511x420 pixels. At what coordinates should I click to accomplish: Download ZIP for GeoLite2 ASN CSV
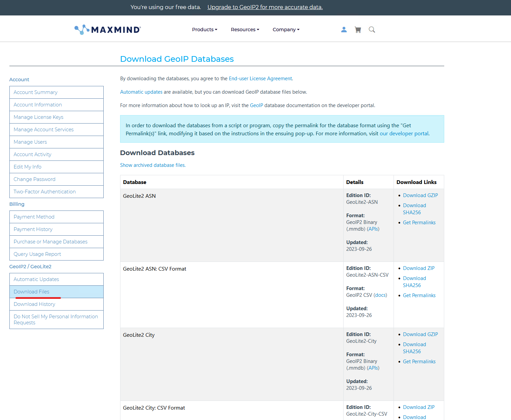click(x=418, y=268)
